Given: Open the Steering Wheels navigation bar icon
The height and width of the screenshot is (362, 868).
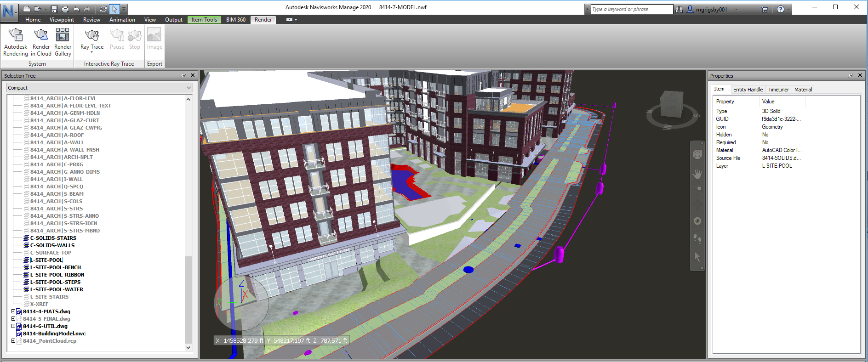Looking at the screenshot, I should pos(697,154).
